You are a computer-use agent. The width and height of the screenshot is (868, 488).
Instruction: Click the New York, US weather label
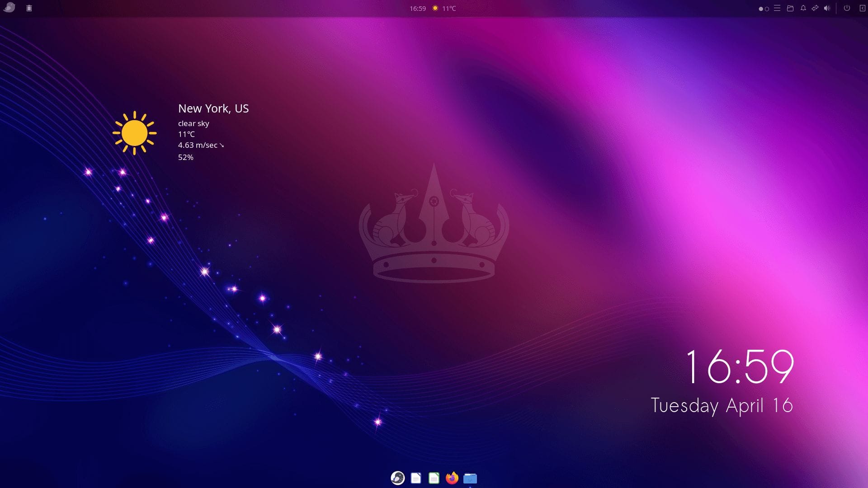[x=214, y=108]
